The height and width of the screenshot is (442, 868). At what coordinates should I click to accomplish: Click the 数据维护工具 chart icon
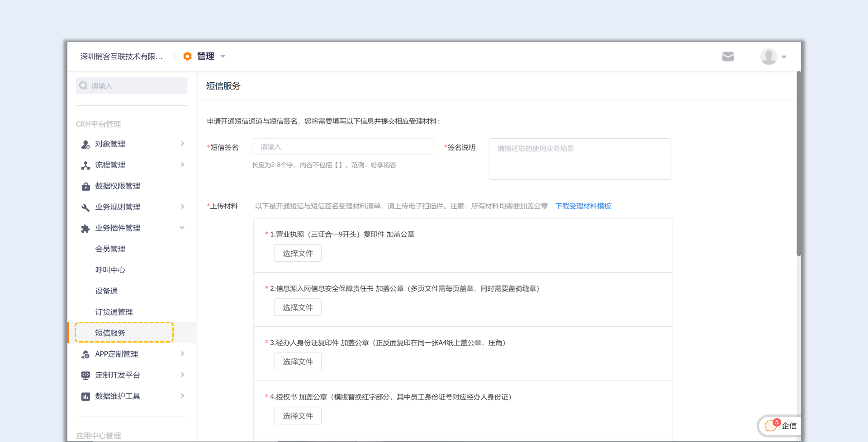tap(85, 396)
